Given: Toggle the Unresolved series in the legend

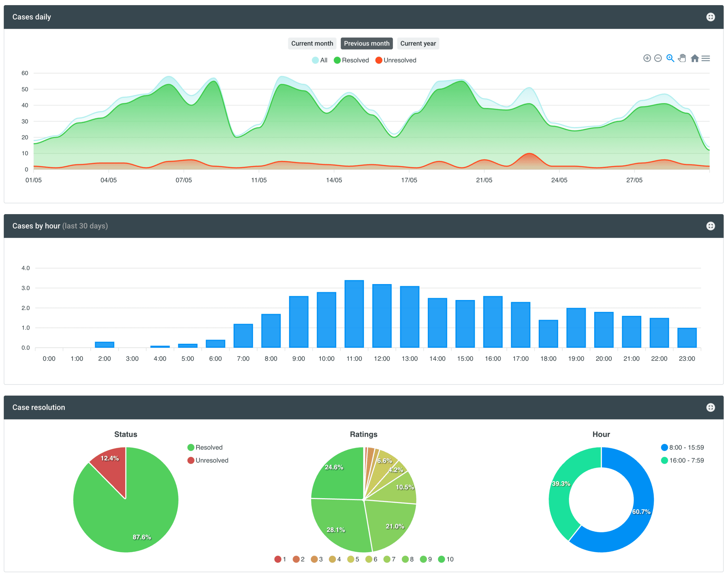Looking at the screenshot, I should 396,60.
